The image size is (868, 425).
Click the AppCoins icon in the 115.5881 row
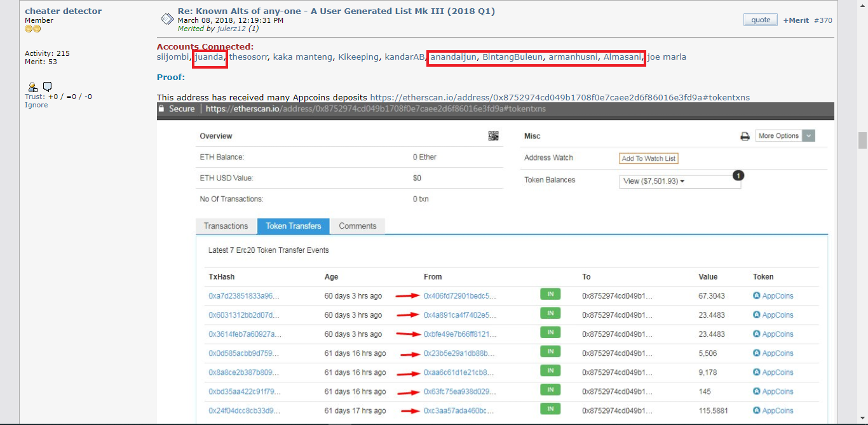[x=757, y=410]
